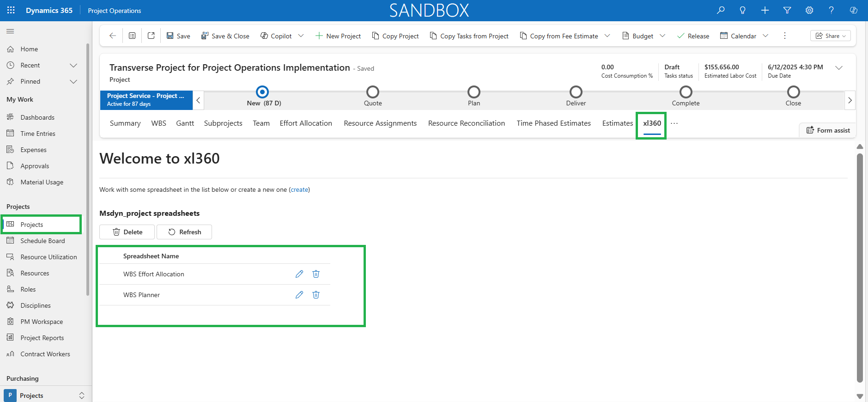Delete the WBS Effort Allocation row trash icon
Screen dimensions: 868x402
coord(316,274)
